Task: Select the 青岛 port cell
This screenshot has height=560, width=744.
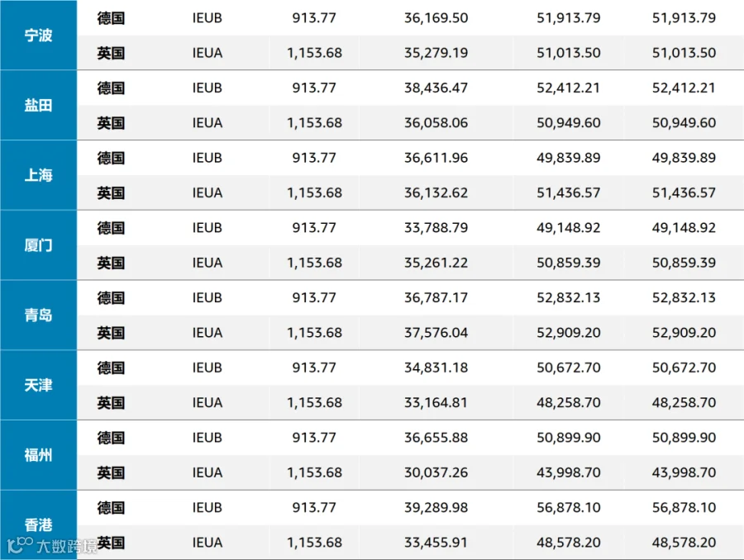Action: pos(38,316)
